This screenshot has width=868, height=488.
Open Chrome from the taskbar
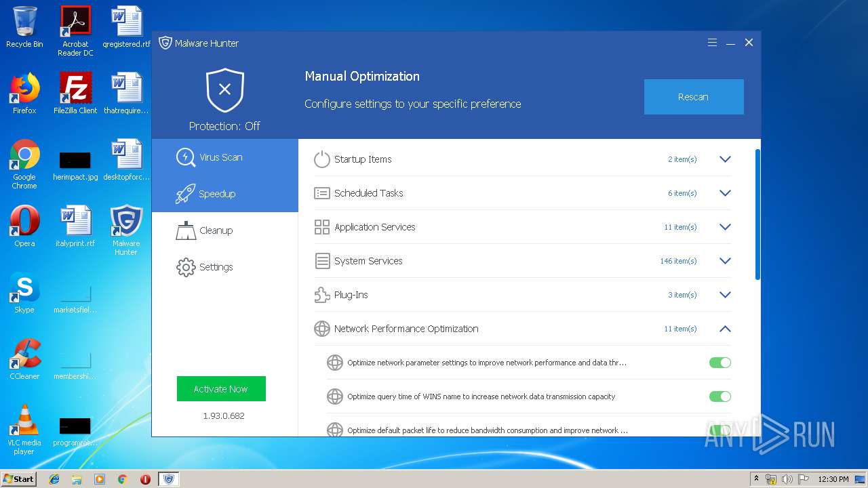coord(122,479)
